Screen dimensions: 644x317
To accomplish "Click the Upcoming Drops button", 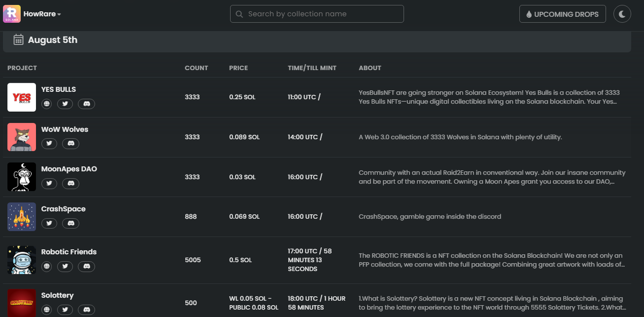I will 562,14.
